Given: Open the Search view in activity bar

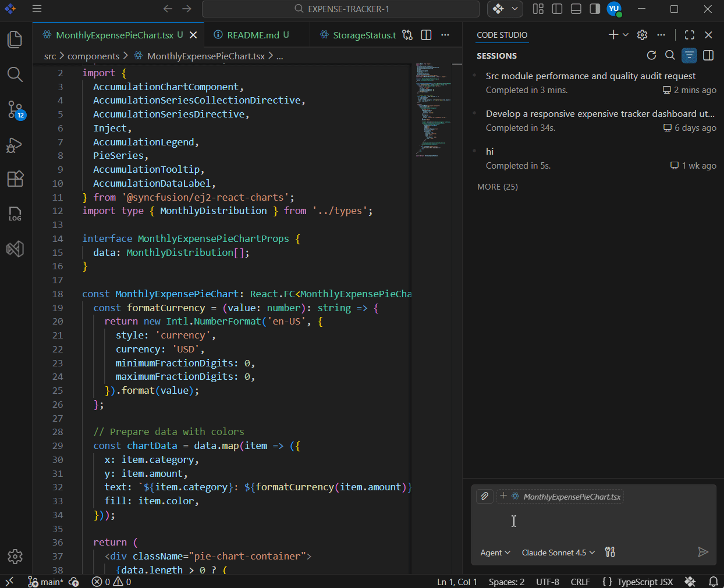Looking at the screenshot, I should pos(15,74).
